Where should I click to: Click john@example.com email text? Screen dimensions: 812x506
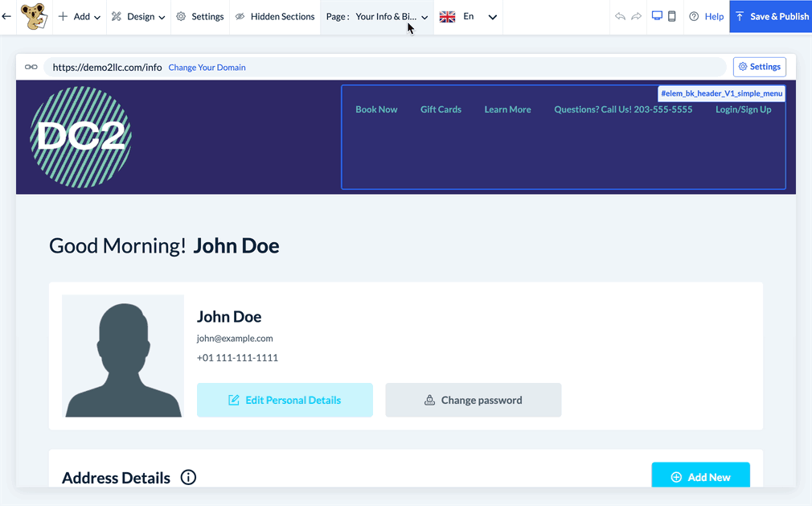coord(235,338)
